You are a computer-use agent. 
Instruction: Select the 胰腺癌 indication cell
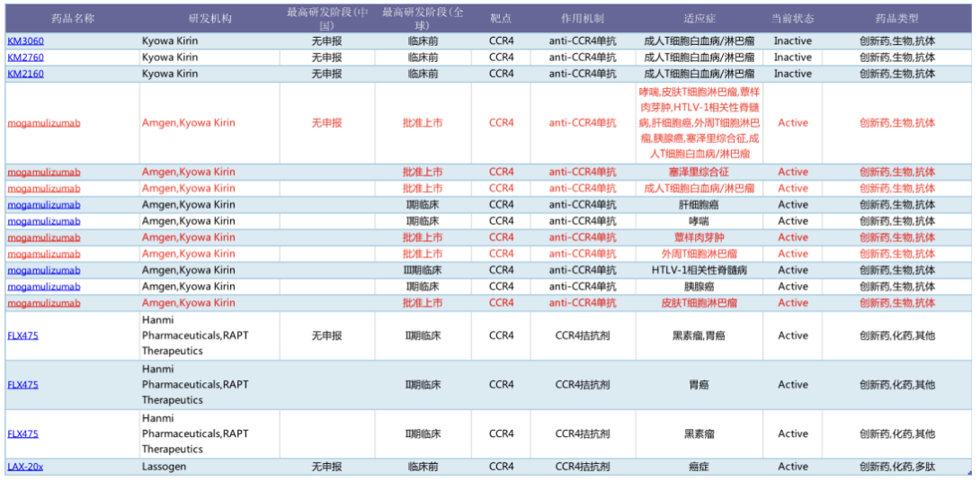699,286
